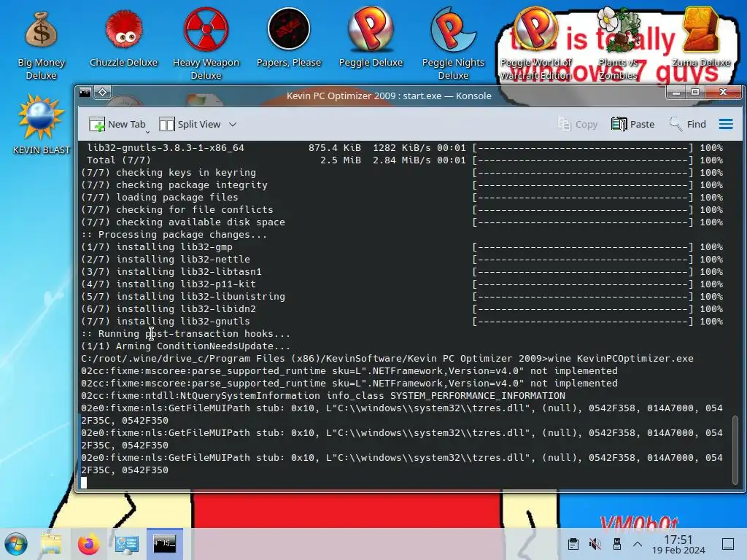Click '(7/7) checking for file conflicts' line
747x560 pixels.
(177, 210)
